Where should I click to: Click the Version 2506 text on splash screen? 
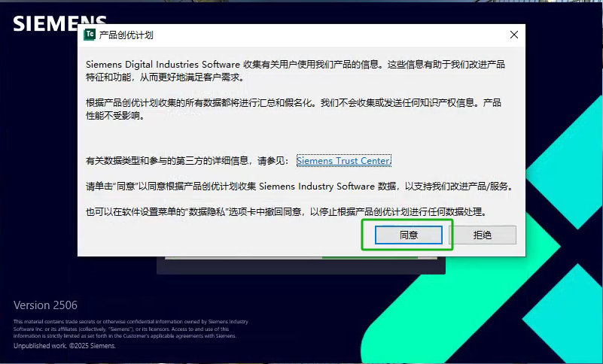(45, 305)
